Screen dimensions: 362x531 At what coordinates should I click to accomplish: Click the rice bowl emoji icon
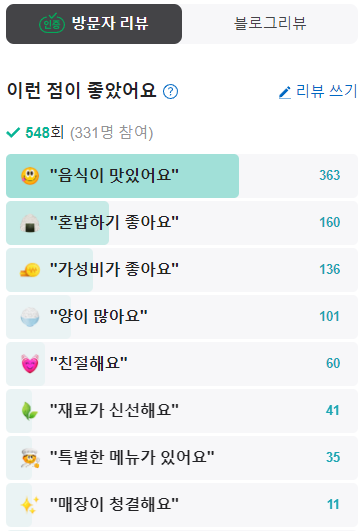30,317
